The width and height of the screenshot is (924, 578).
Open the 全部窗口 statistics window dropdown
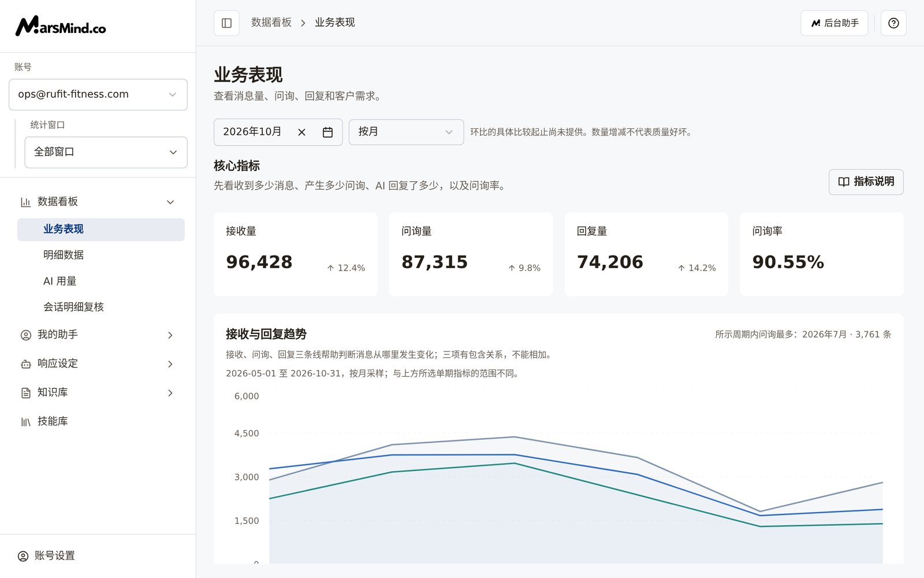[106, 153]
